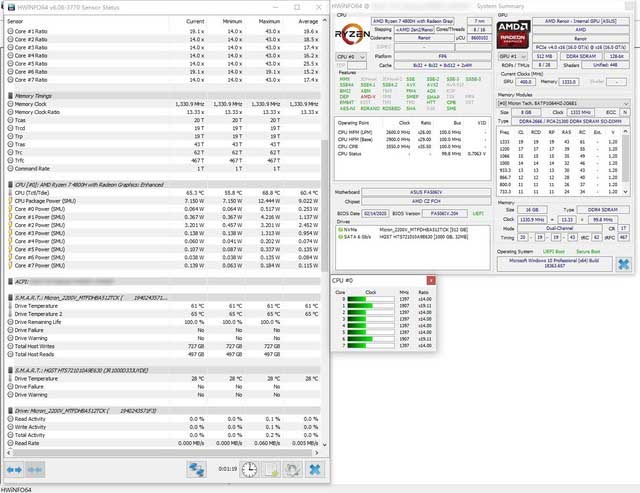Click the grayed shrink arrows button
This screenshot has width=640, height=493.
pos(35,470)
